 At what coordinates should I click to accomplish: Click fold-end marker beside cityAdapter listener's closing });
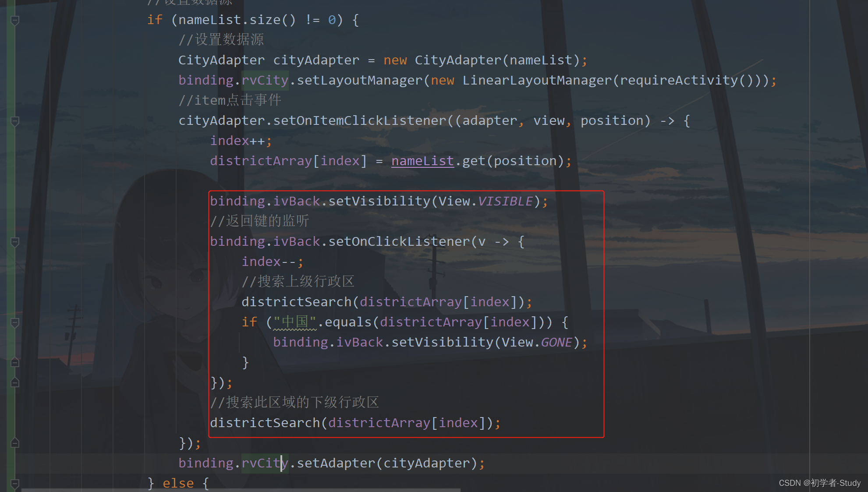tap(15, 443)
